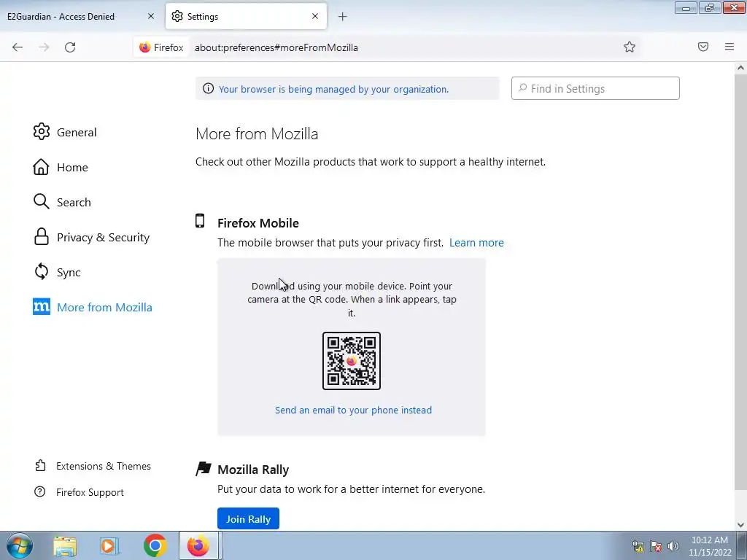Open Firefox Support link
The image size is (747, 560).
90,492
